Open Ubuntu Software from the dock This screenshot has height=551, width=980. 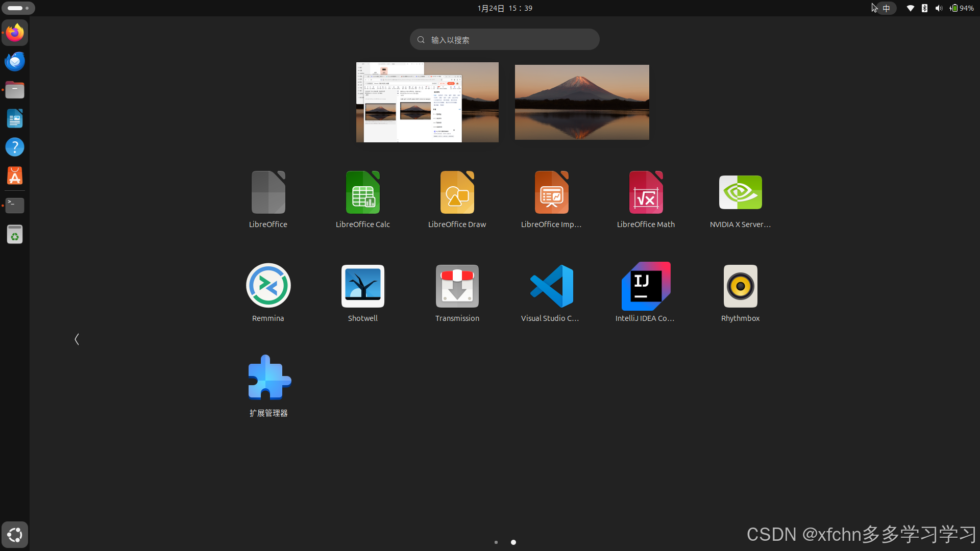15,176
